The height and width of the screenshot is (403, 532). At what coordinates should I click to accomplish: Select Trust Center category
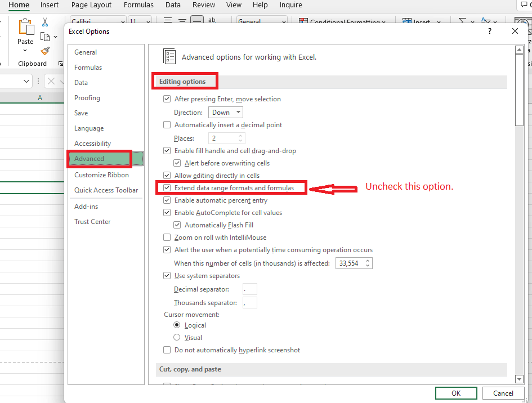pos(106,222)
